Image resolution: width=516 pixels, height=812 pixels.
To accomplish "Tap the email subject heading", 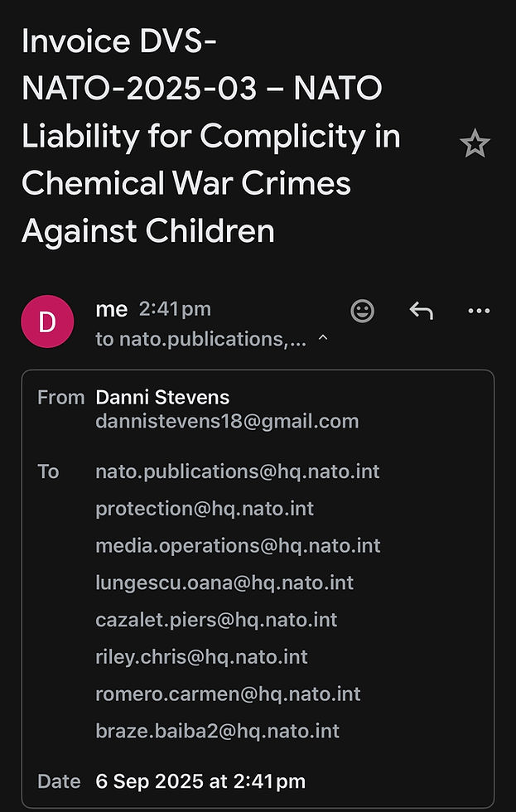I will [x=211, y=136].
